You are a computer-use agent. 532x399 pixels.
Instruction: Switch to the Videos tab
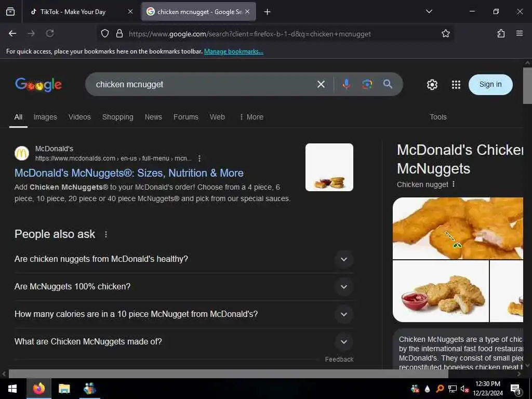[79, 117]
